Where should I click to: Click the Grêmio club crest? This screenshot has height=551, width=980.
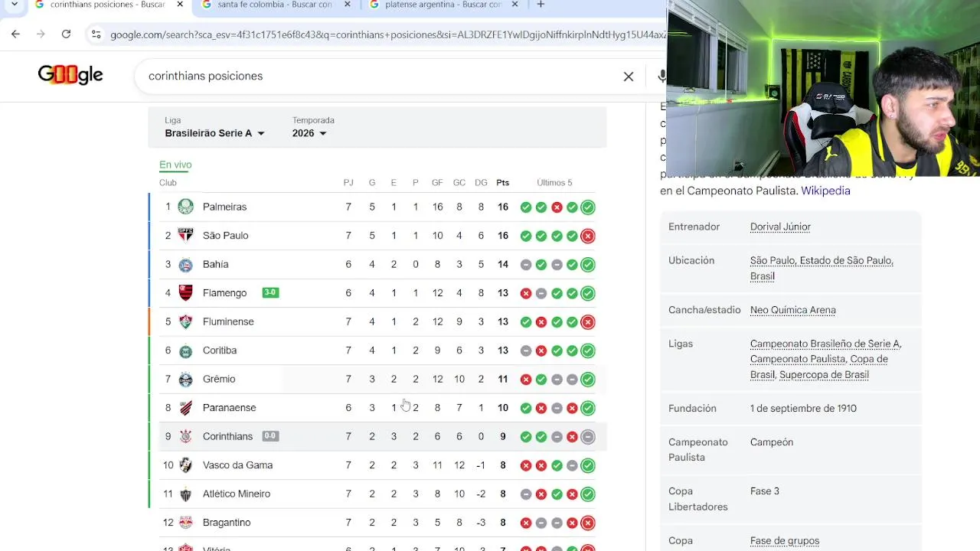pos(185,379)
